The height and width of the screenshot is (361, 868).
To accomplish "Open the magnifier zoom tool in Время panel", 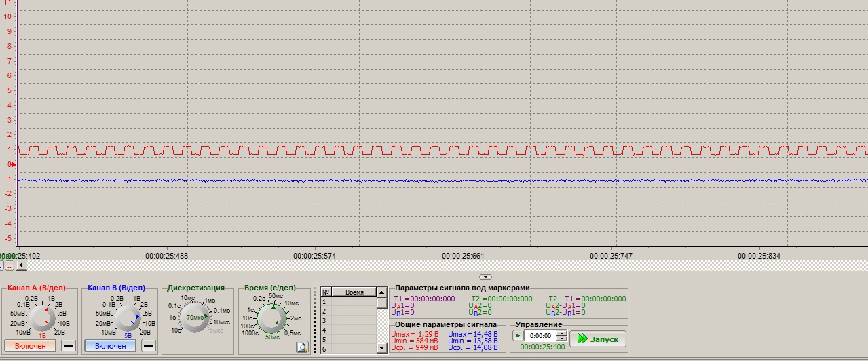I will pos(302,346).
